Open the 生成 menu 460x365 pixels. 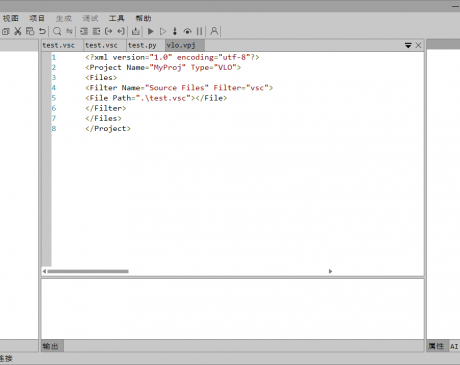(64, 18)
